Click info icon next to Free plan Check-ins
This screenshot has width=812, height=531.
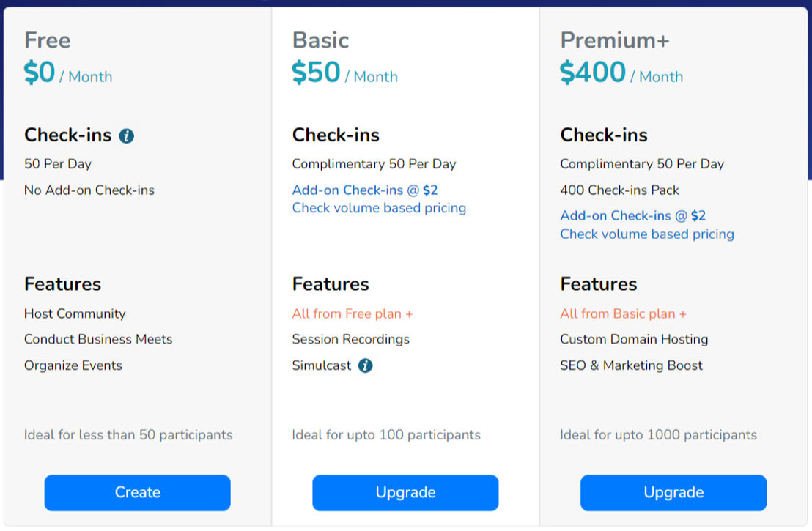pos(126,136)
